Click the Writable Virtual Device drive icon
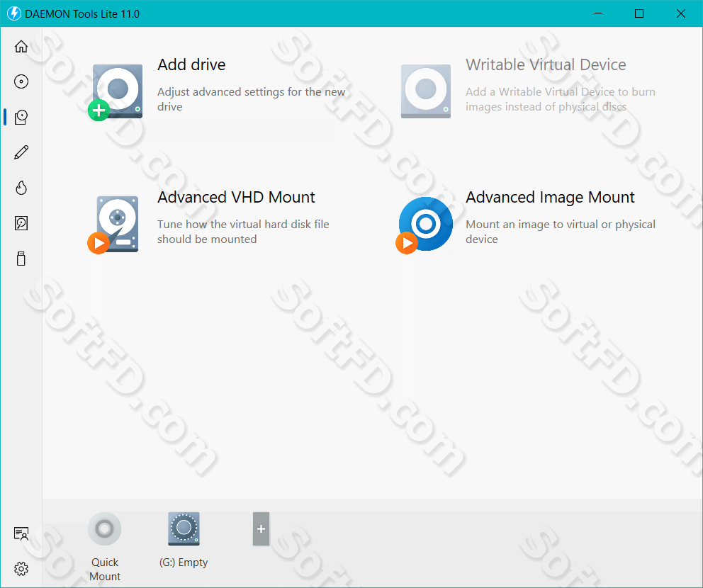 point(425,91)
